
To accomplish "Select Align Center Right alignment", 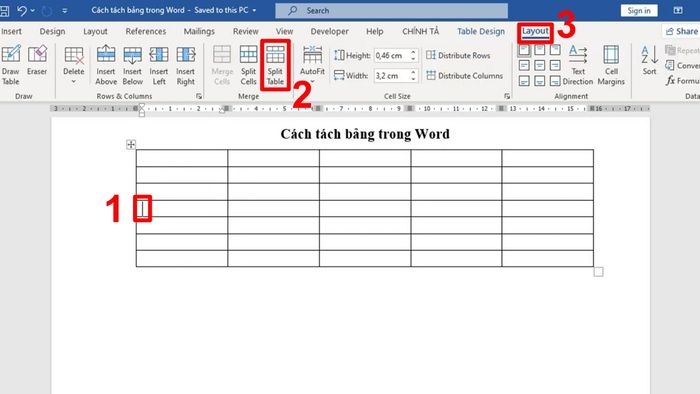I will [x=555, y=66].
